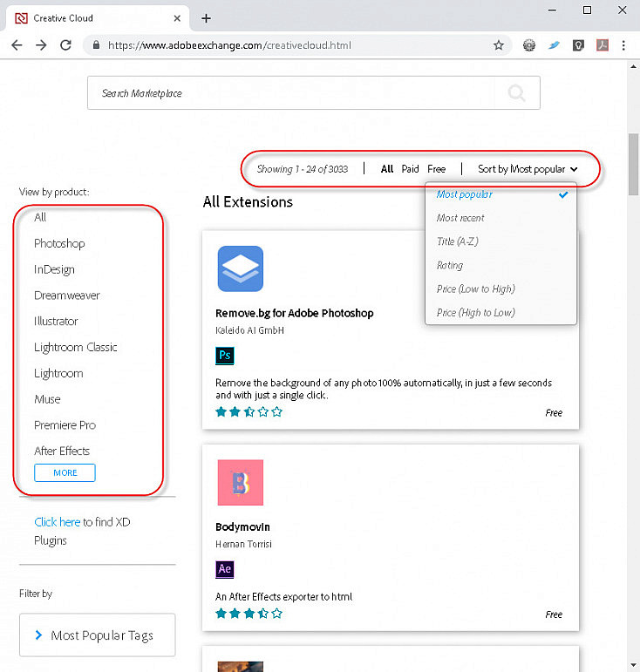The height and width of the screenshot is (672, 640).
Task: Sort by Rating
Action: pos(450,265)
